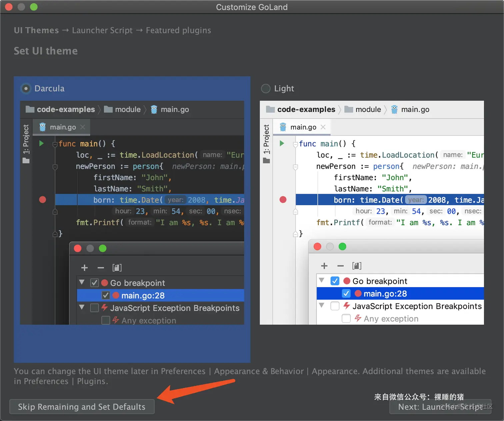Screen dimensions: 504x421
Task: Click the group-by icon in Light preview
Action: coord(357,266)
